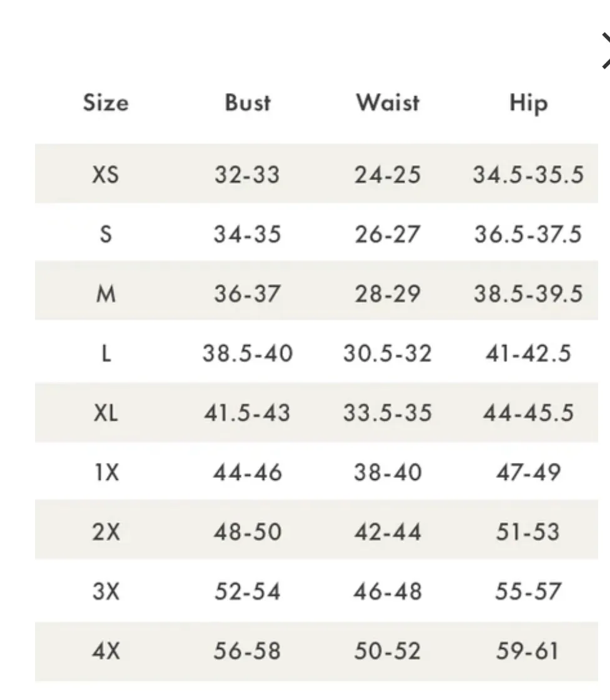Select the L size row label
Image resolution: width=610 pixels, height=700 pixels.
pos(105,353)
